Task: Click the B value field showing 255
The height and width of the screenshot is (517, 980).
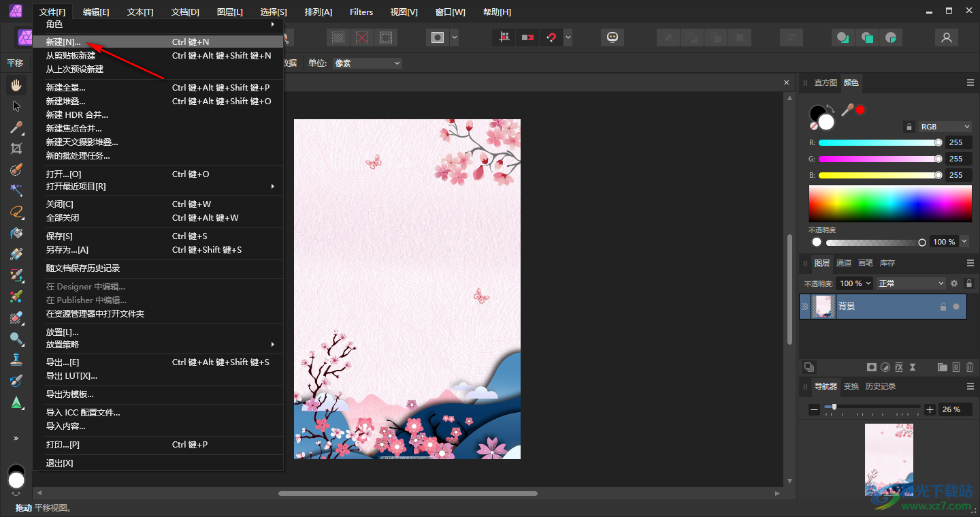Action: click(958, 175)
